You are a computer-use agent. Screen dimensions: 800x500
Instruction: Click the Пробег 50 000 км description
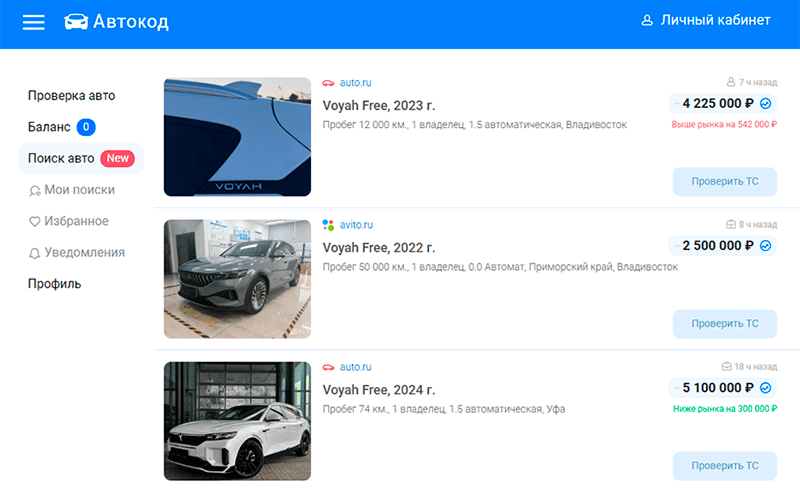tap(500, 267)
